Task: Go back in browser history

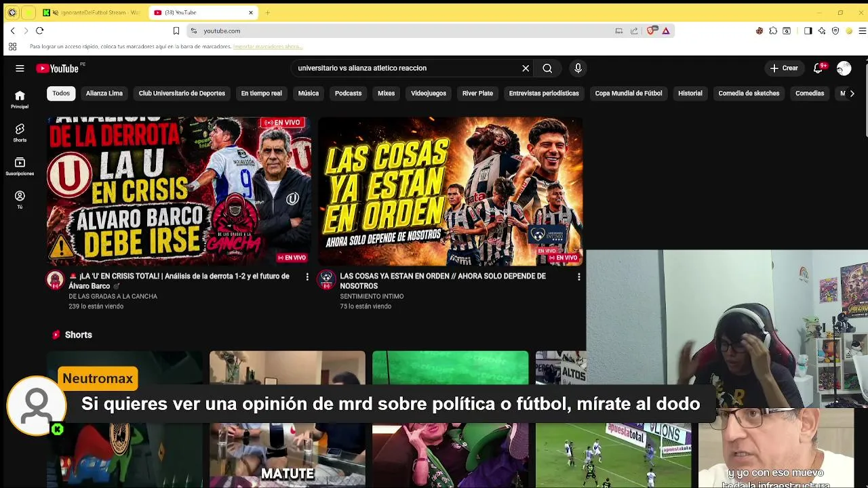Action: 12,30
